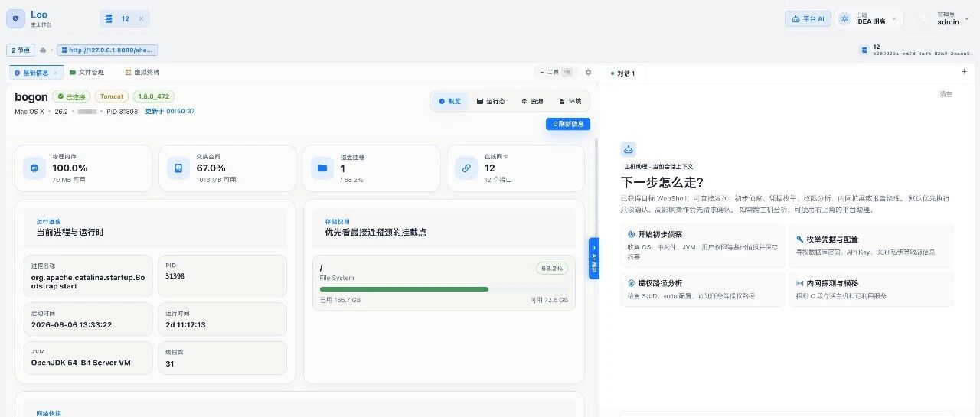Click the root filesystem usage progress bar
The image size is (980, 417).
coord(444,289)
